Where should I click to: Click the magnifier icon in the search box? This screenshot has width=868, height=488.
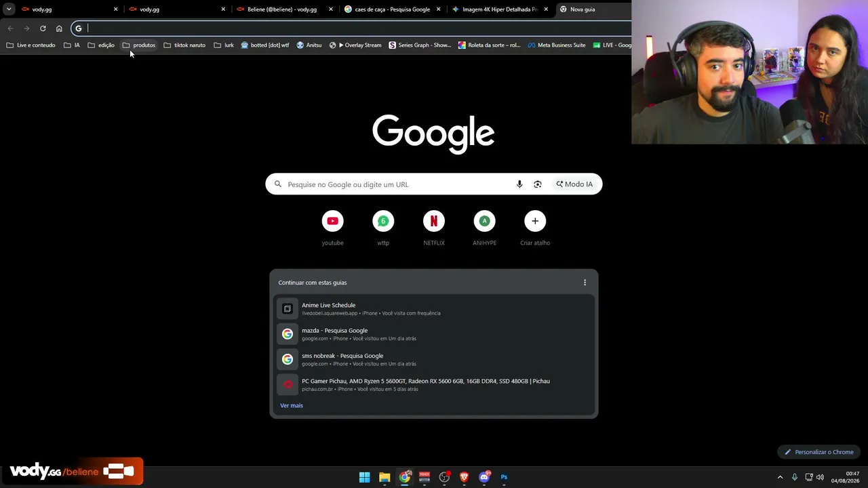(278, 184)
